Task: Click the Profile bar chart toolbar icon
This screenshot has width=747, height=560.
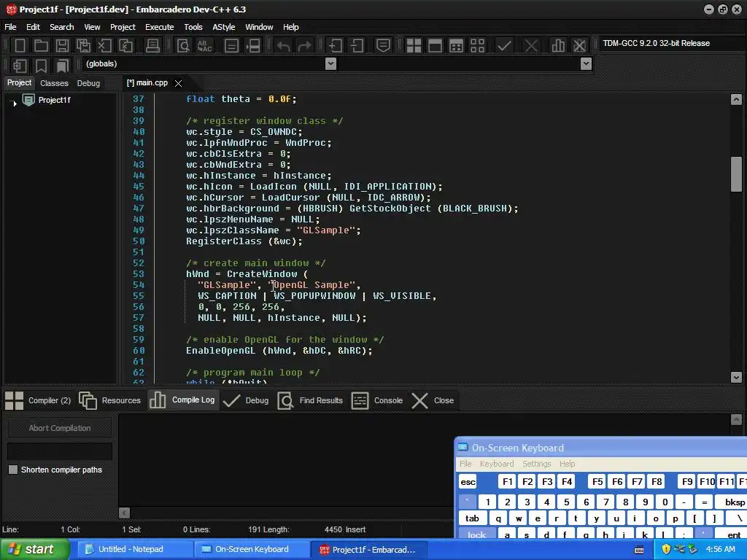Action: (558, 46)
